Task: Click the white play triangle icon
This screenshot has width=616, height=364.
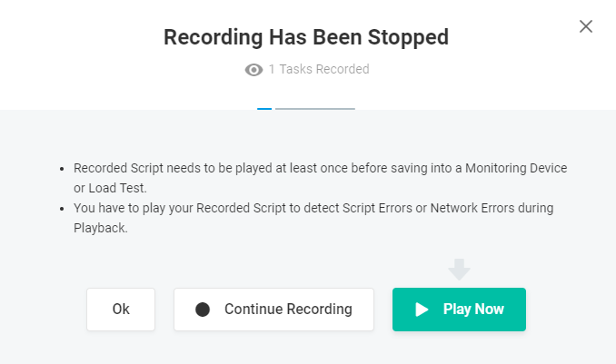Action: point(422,310)
